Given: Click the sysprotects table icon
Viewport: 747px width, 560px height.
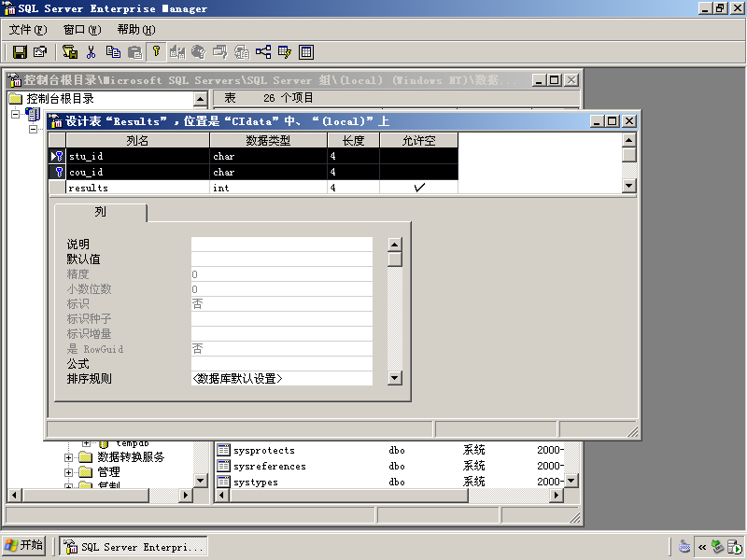Looking at the screenshot, I should click(x=223, y=450).
